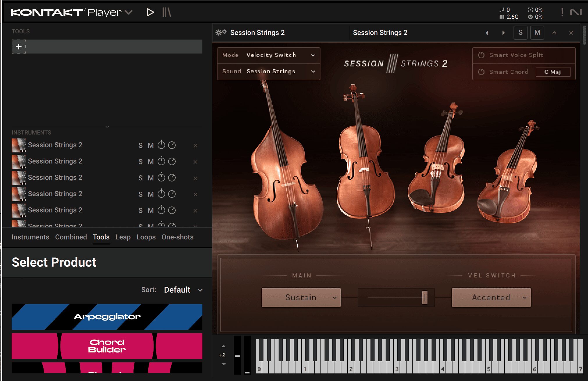Screen dimensions: 588x381
Task: Click the mod wheel strip
Action: click(x=247, y=355)
